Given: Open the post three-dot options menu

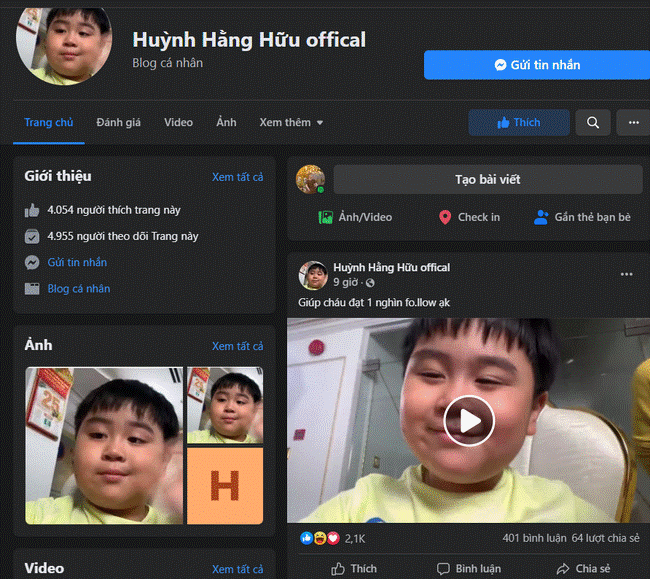Looking at the screenshot, I should (x=626, y=274).
